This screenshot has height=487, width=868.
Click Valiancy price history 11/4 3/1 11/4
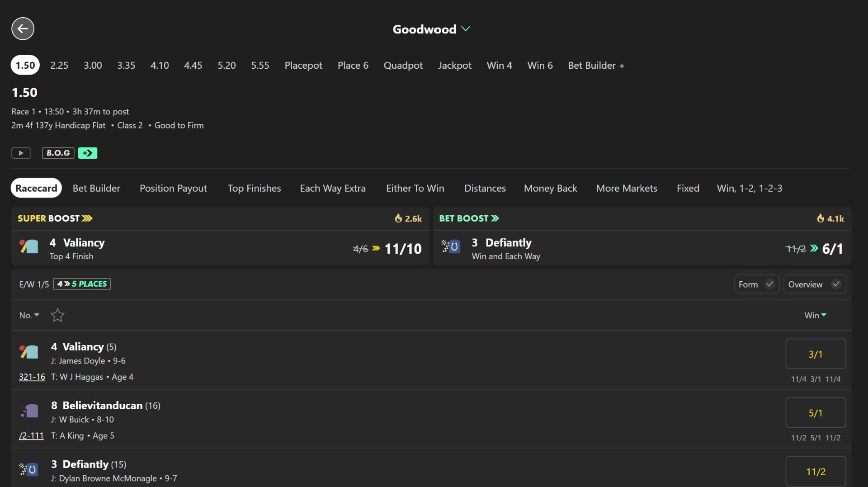[816, 379]
